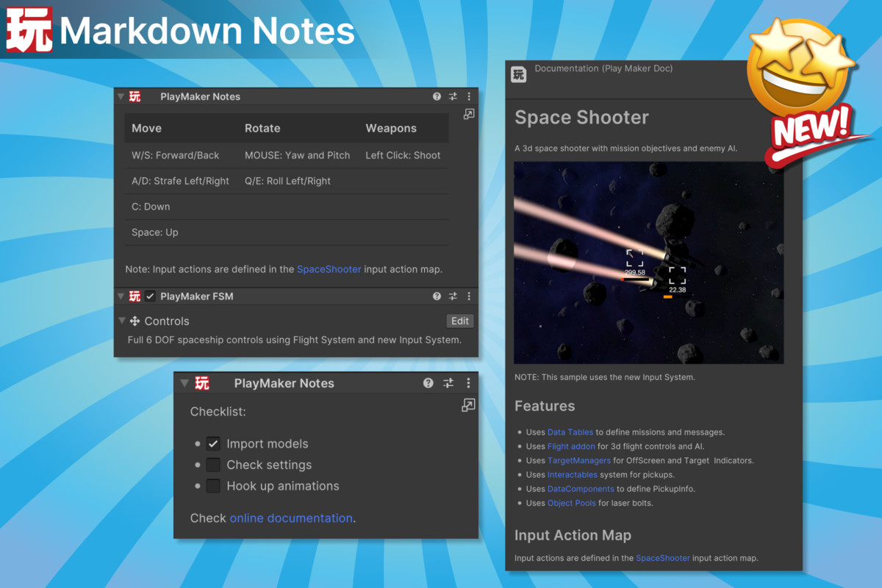Click the Weapons column header
Image resolution: width=882 pixels, height=588 pixels.
[391, 128]
